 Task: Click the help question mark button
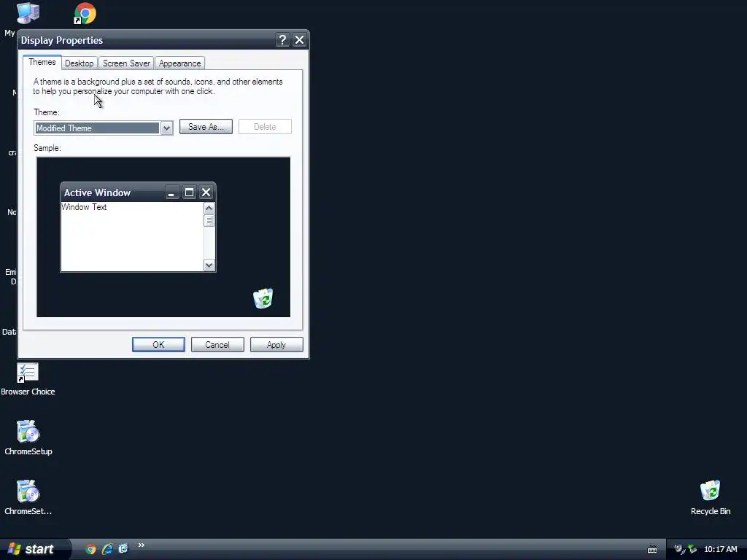(x=282, y=40)
